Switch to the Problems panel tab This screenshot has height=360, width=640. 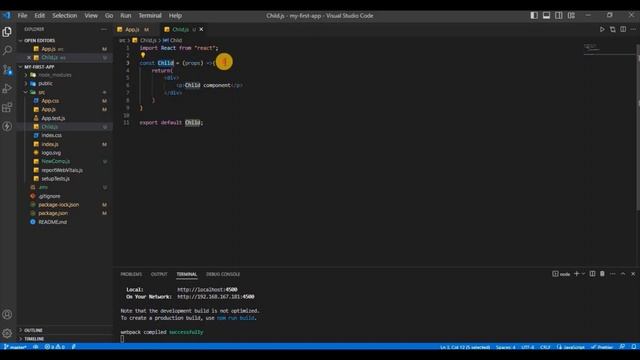[131, 274]
